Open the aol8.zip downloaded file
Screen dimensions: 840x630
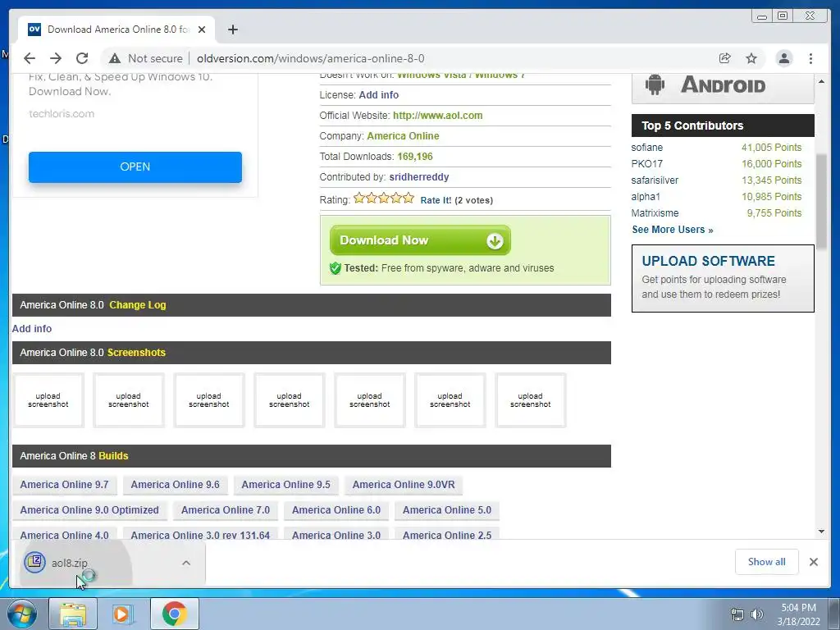(69, 563)
